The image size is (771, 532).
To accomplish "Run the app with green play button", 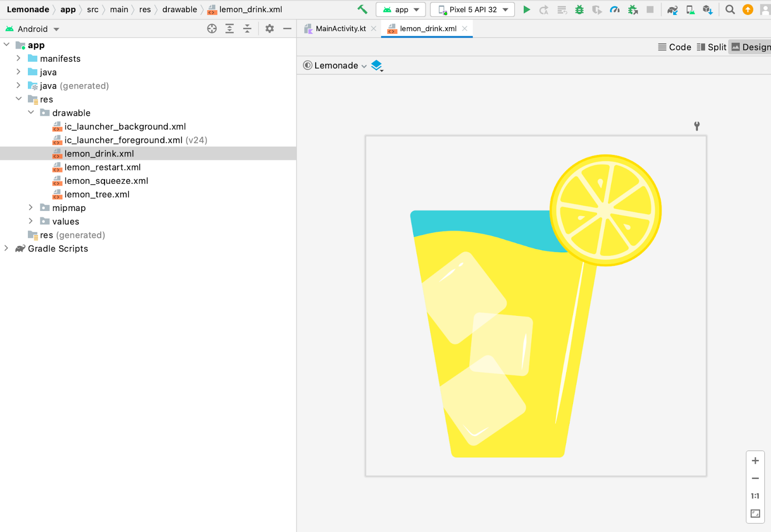I will [x=527, y=10].
